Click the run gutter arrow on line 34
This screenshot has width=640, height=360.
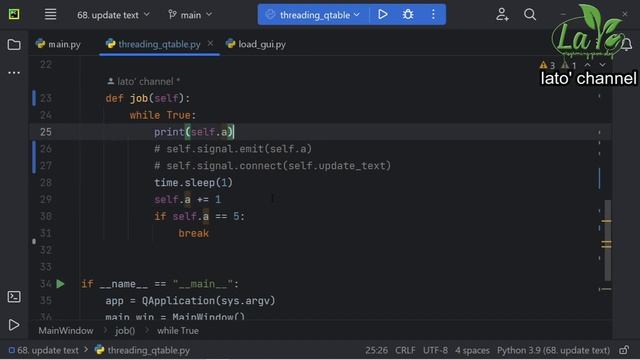pos(60,284)
